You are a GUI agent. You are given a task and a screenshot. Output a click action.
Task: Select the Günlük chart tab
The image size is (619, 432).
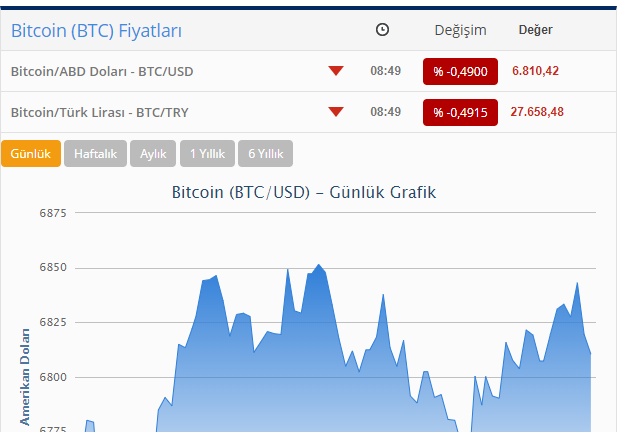pos(31,154)
